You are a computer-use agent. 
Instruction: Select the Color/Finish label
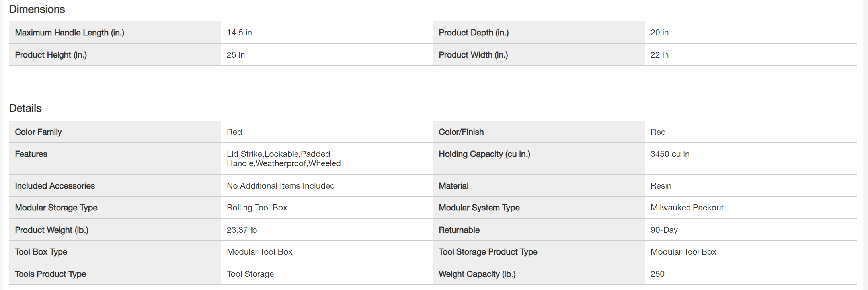(x=461, y=132)
